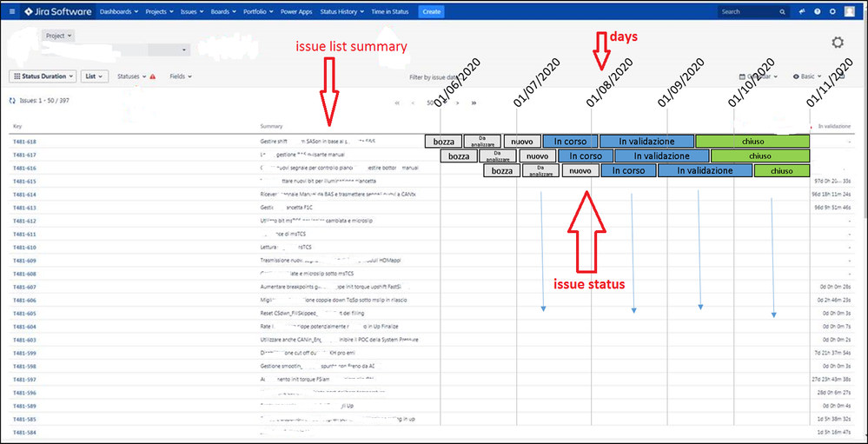Open the Basic view dropdown
Viewport: 868px width, 444px height.
pos(809,76)
